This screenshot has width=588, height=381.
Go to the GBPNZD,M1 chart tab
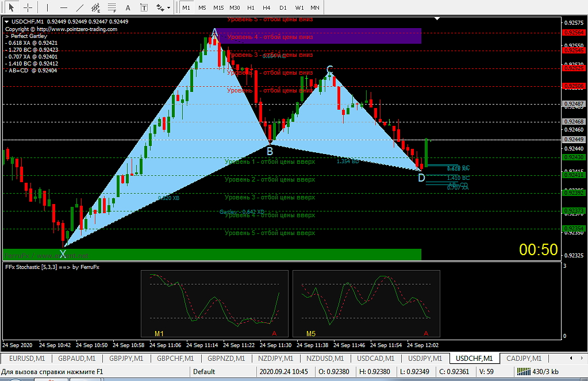tap(226, 359)
